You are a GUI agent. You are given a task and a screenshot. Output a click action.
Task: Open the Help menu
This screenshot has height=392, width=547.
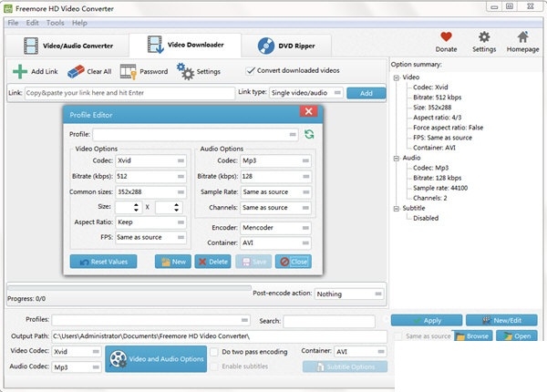click(x=79, y=23)
